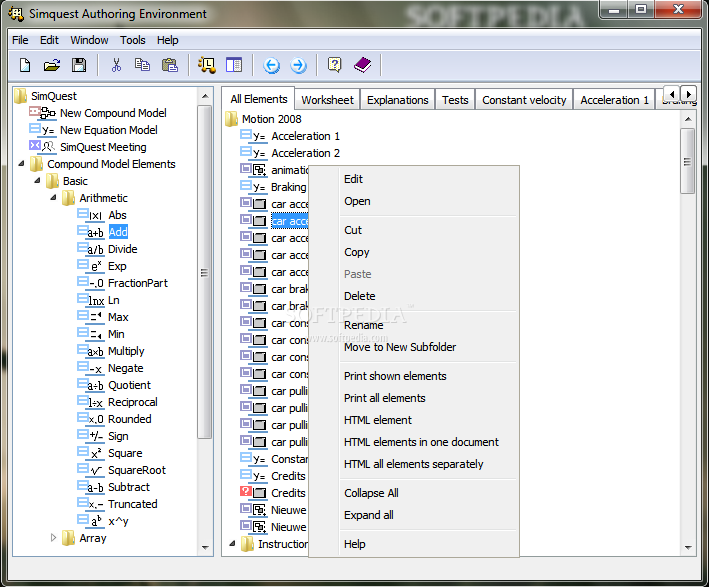The width and height of the screenshot is (709, 587).
Task: Click the Abs element icon
Action: [x=90, y=215]
